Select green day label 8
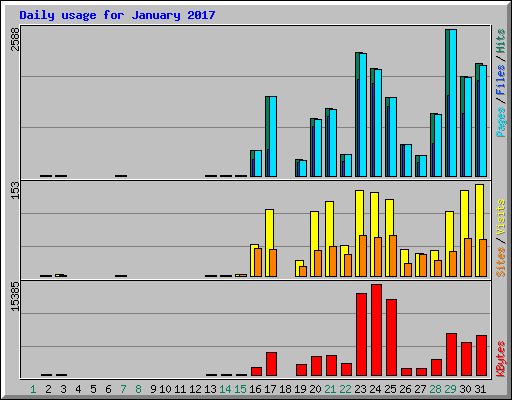Image resolution: width=512 pixels, height=400 pixels. [138, 389]
